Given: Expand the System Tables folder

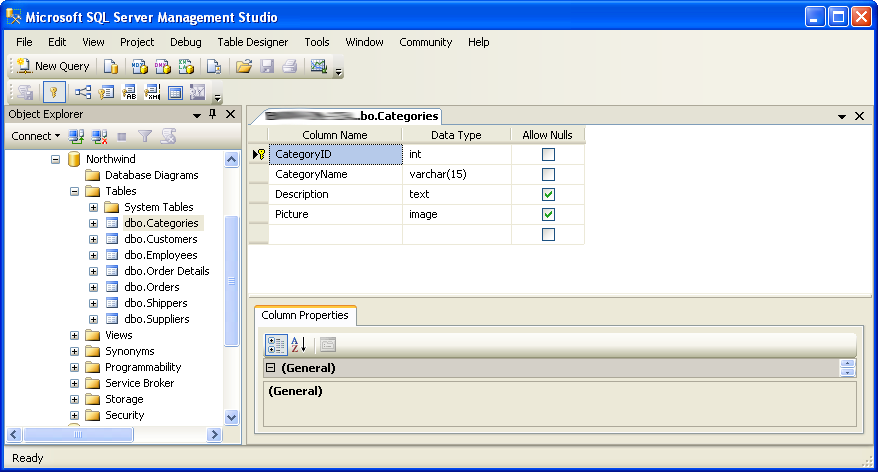Looking at the screenshot, I should (94, 207).
